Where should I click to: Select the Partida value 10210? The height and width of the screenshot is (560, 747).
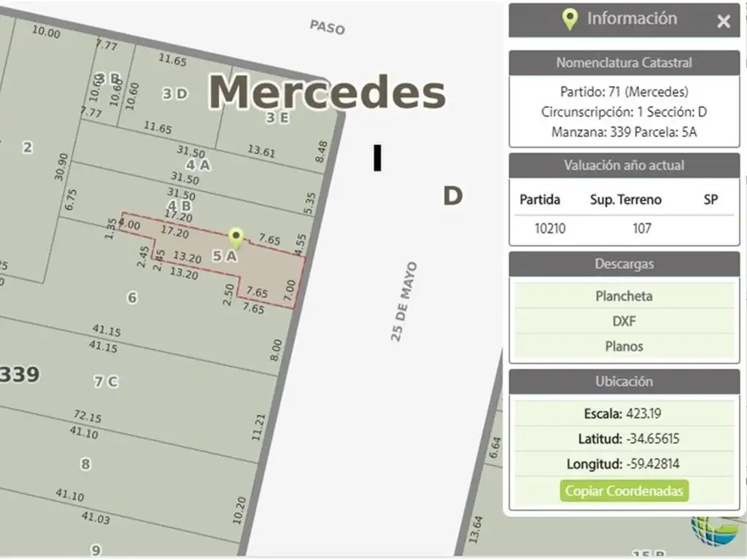coord(549,228)
